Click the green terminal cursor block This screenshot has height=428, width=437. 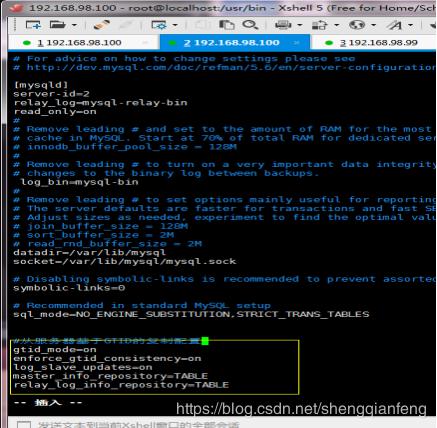[205, 341]
